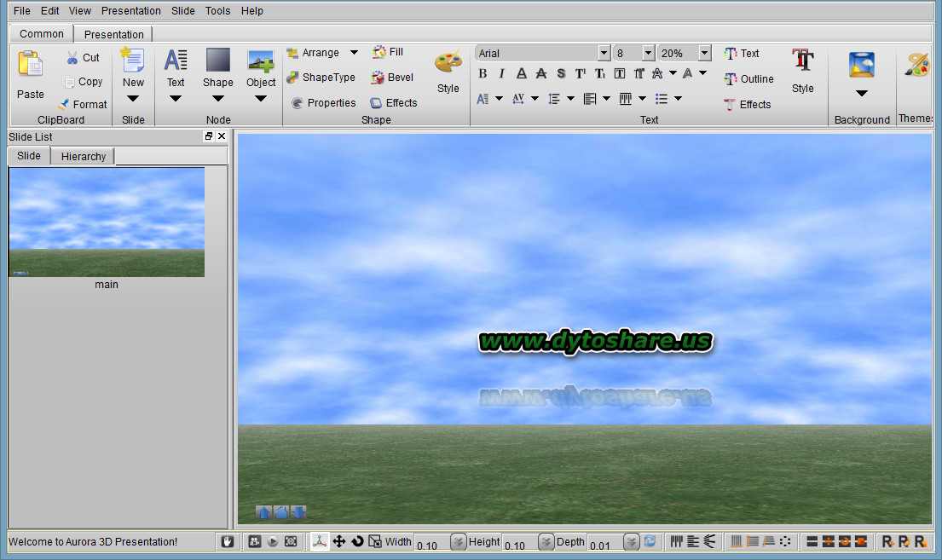
Task: Click the Shape node button
Action: (x=218, y=67)
